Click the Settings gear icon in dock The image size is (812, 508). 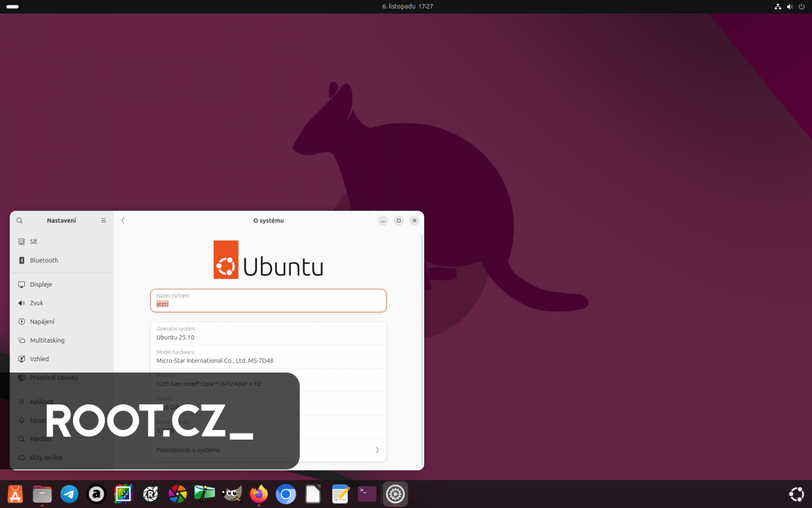(x=395, y=494)
